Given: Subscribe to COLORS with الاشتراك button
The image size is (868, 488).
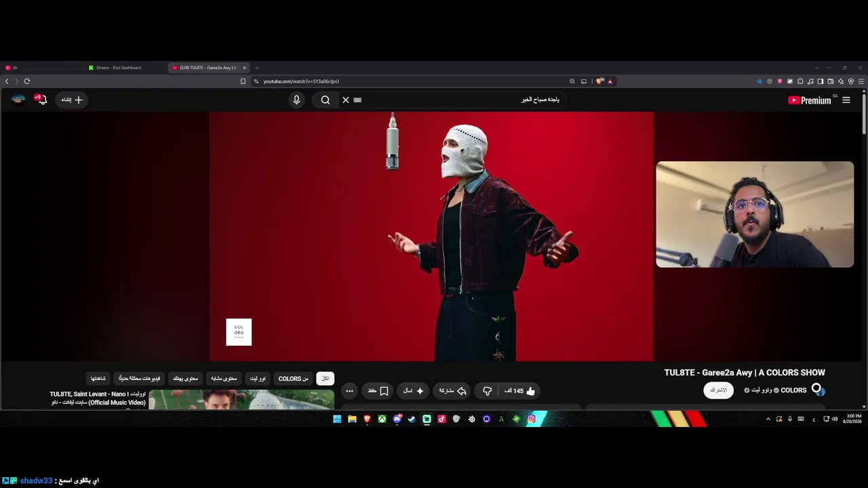Looking at the screenshot, I should pyautogui.click(x=718, y=390).
